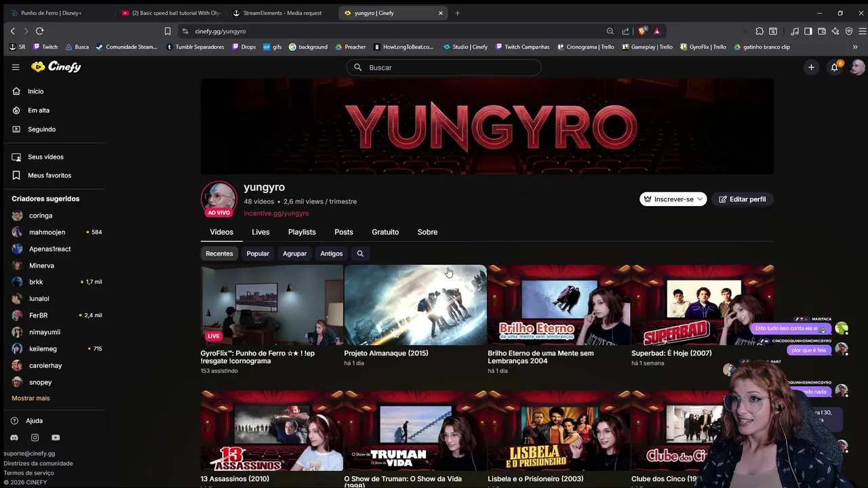Click the Brave Shields icon
The width and height of the screenshot is (868, 488).
pyautogui.click(x=643, y=31)
